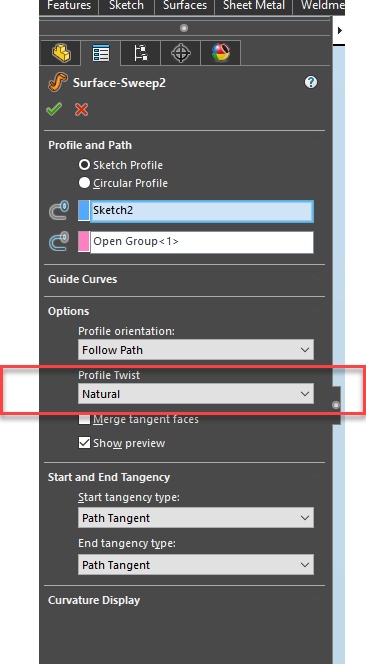This screenshot has height=664, width=366.
Task: Expand the Guide Curves section
Action: [83, 279]
